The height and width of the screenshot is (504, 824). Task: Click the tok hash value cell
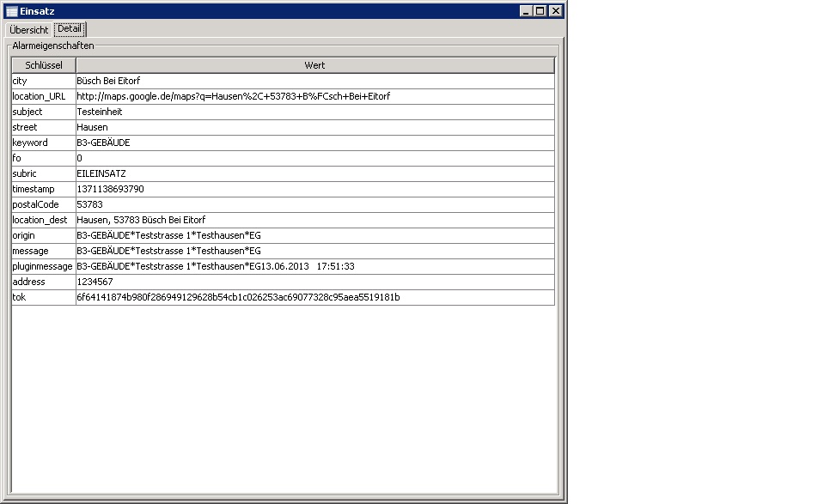[x=238, y=297]
